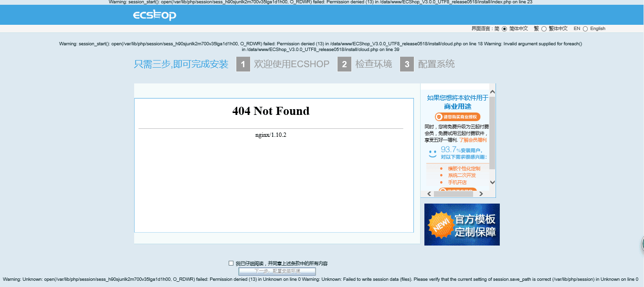644x287 pixels.
Task: Click the orange 请您购买商业授权 button
Action: click(x=457, y=117)
